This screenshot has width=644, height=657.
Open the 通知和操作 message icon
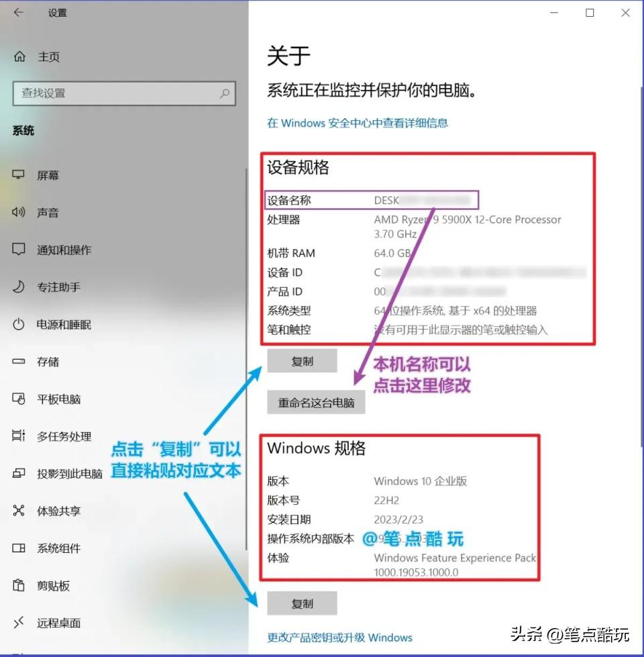pos(18,249)
